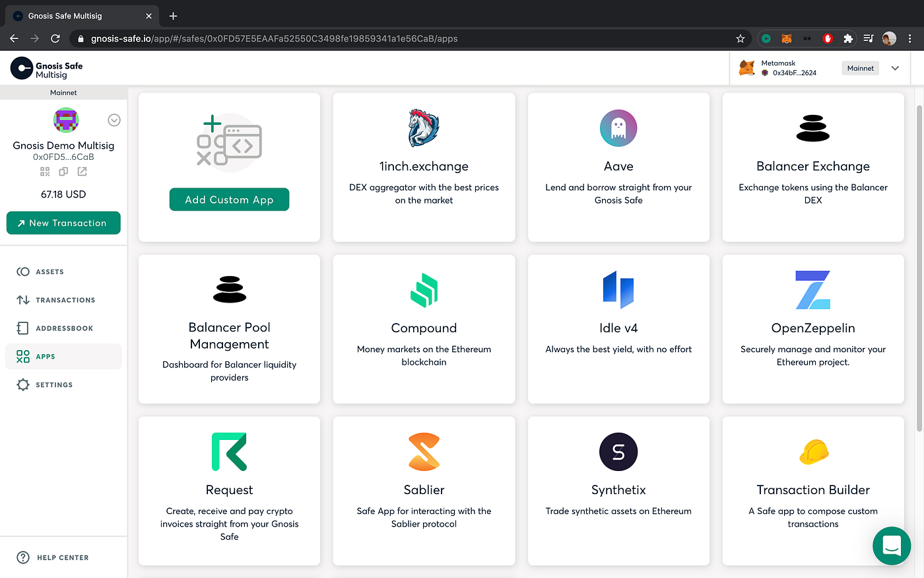This screenshot has width=924, height=578.
Task: Start a New Transaction
Action: pyautogui.click(x=63, y=223)
